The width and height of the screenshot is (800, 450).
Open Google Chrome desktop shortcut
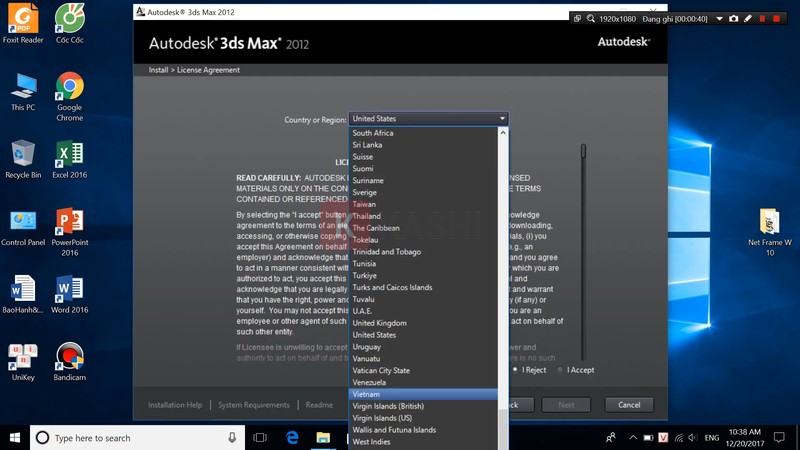coord(69,88)
